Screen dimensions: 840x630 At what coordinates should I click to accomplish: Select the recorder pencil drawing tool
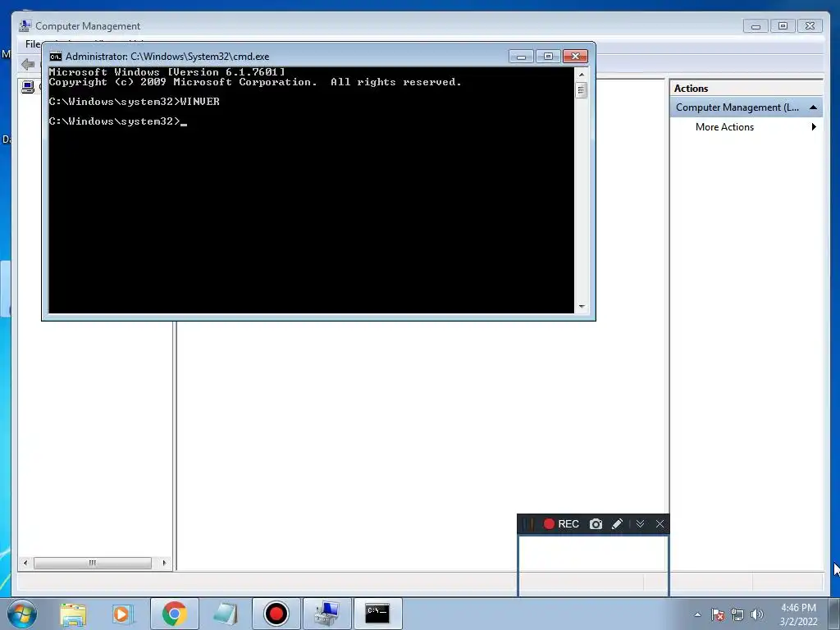coord(617,524)
